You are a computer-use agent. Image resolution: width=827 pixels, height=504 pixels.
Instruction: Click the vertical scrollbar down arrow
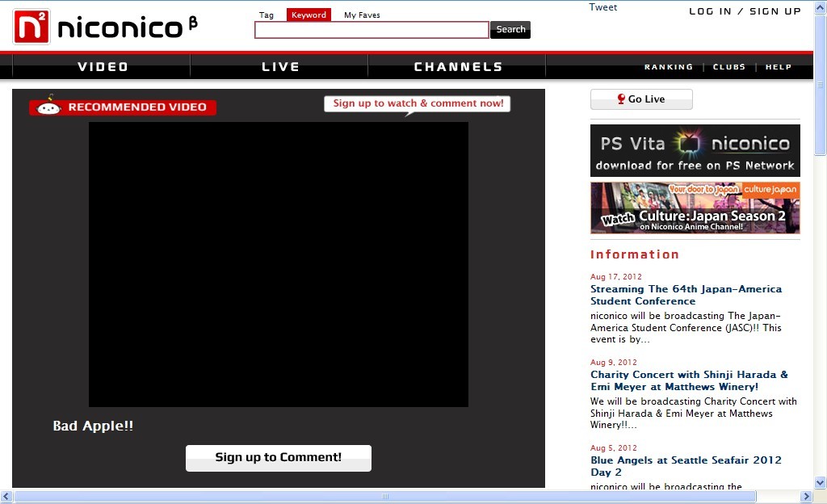(820, 482)
